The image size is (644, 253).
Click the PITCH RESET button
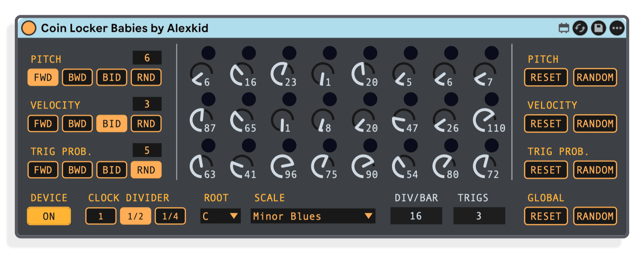tap(546, 77)
